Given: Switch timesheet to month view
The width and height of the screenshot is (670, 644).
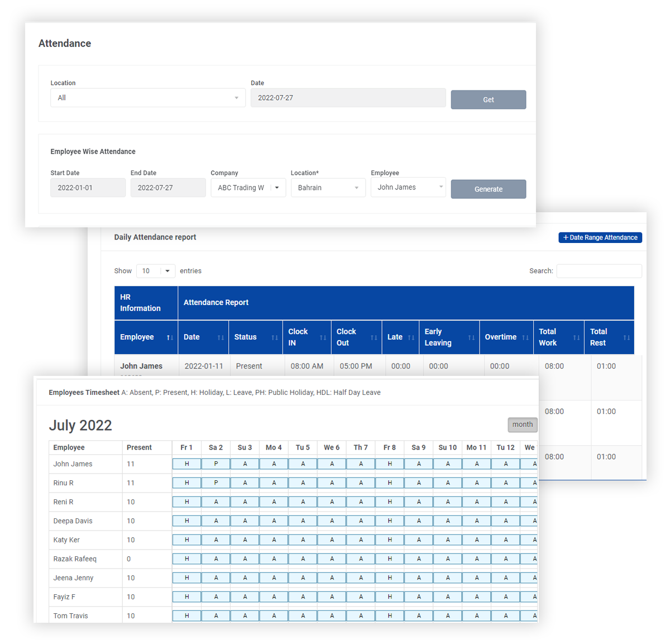Looking at the screenshot, I should [522, 424].
